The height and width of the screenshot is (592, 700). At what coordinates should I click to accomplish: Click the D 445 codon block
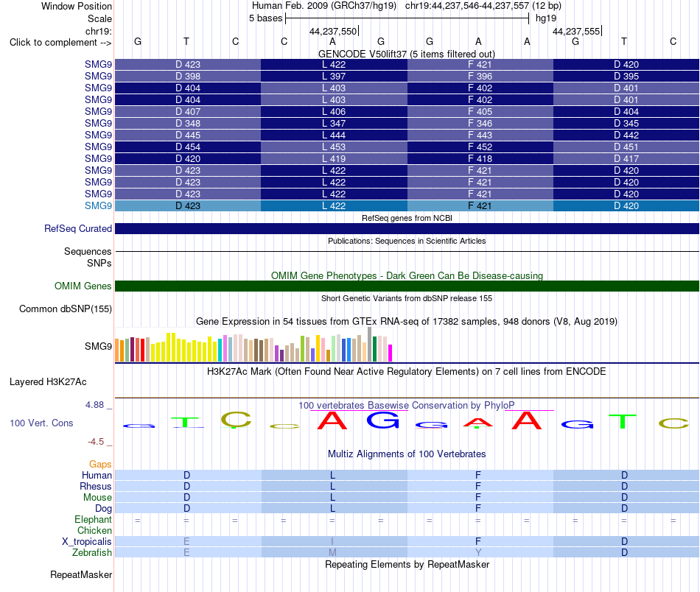(x=188, y=135)
